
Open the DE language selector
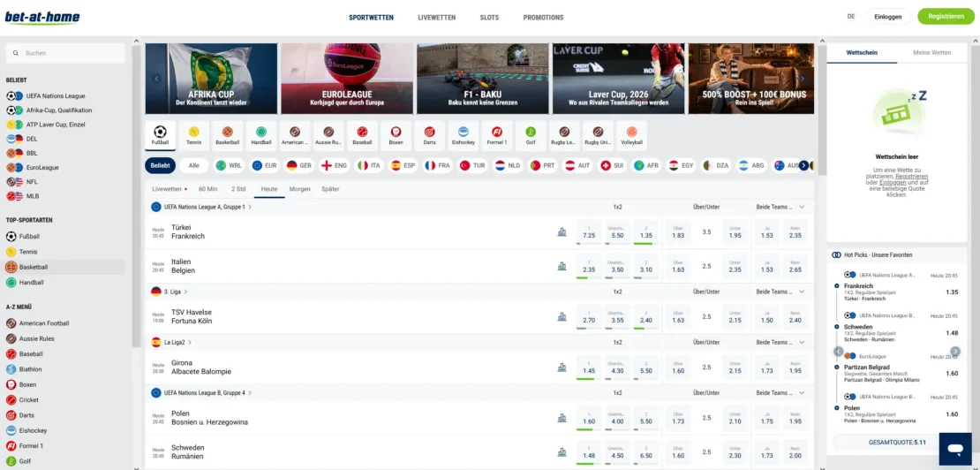point(850,17)
